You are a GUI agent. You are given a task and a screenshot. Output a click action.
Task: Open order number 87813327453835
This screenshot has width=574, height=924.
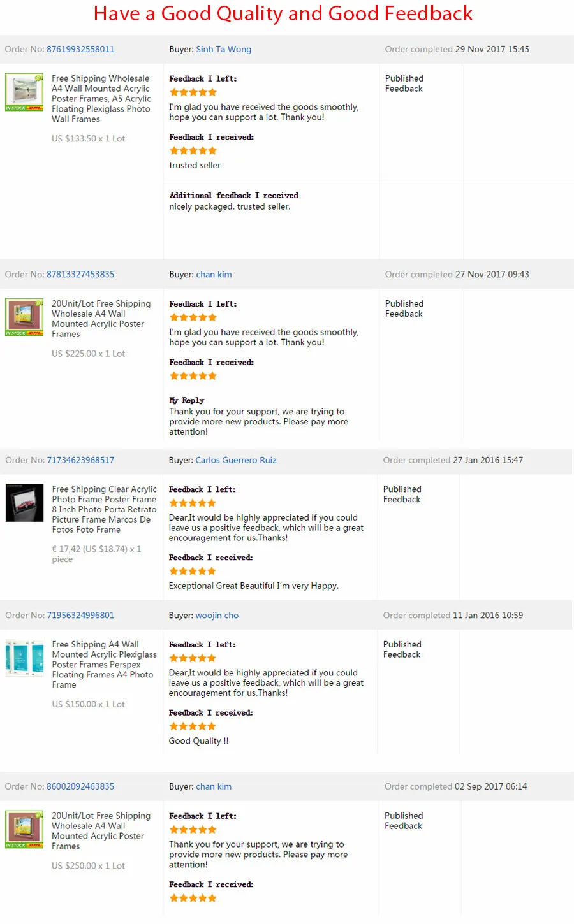click(x=80, y=275)
